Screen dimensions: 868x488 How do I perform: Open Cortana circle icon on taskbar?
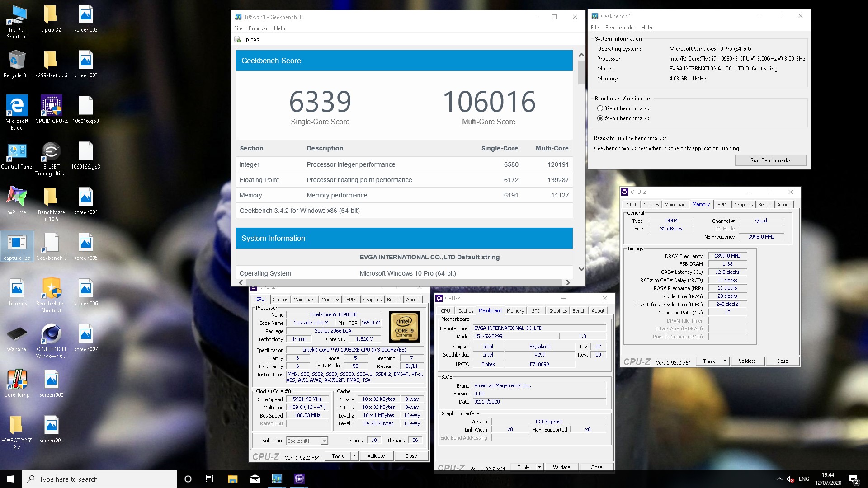pos(188,479)
